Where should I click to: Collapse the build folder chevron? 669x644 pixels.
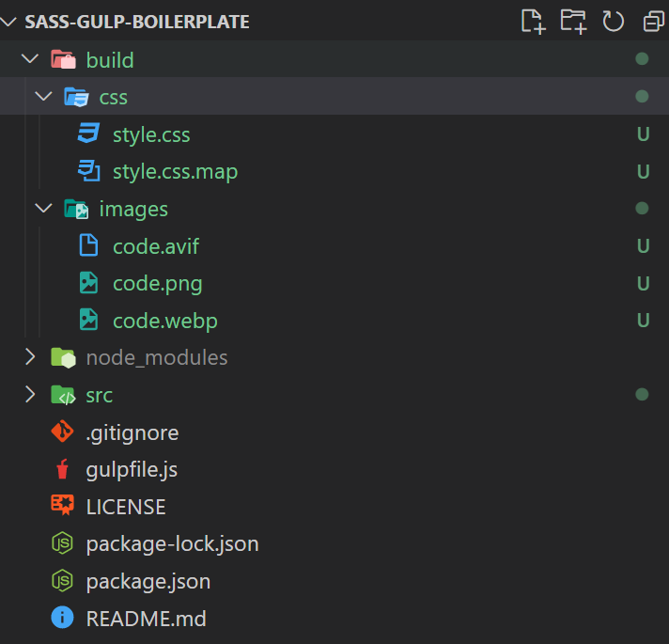click(30, 58)
